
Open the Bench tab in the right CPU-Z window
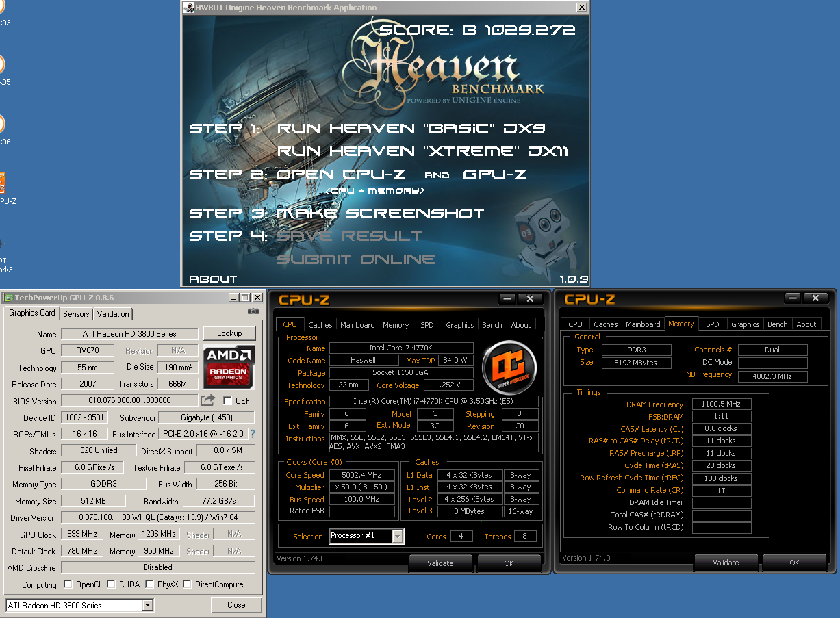pyautogui.click(x=777, y=324)
